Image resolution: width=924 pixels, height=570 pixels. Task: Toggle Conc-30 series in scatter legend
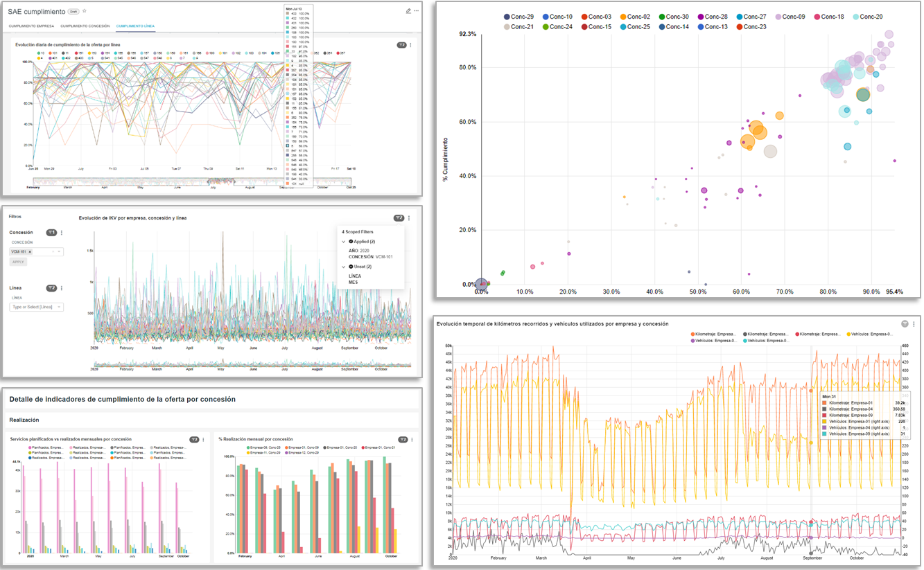(x=674, y=16)
